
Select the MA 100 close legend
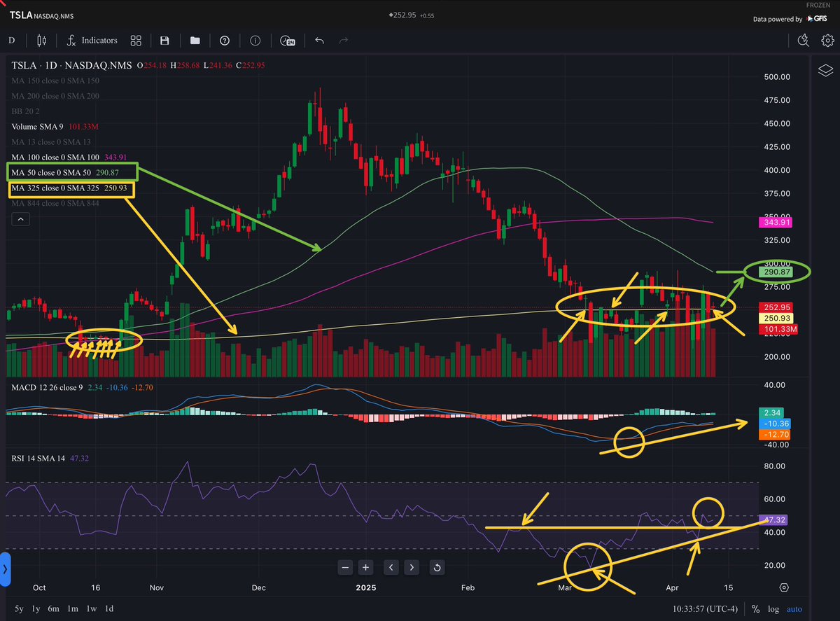69,158
